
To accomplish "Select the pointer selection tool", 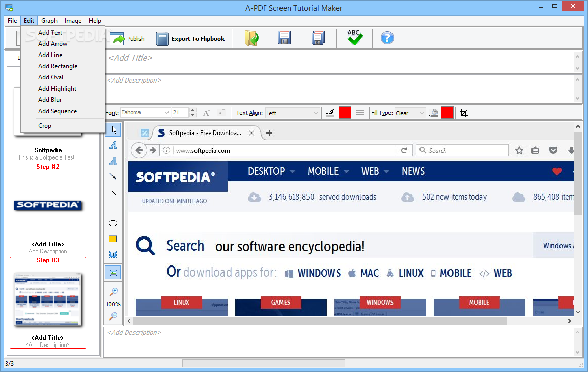I will (113, 130).
